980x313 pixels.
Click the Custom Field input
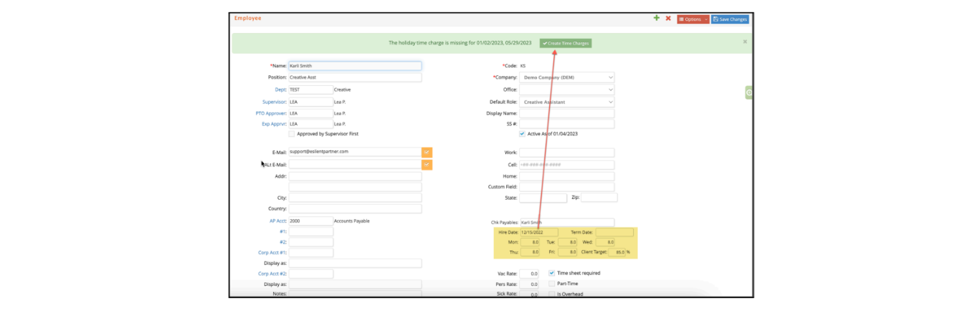click(x=567, y=187)
